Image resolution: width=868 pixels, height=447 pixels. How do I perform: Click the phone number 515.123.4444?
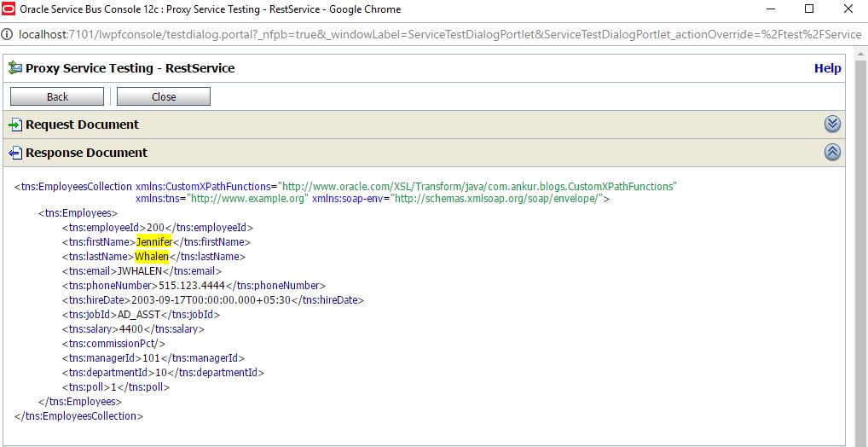coord(193,286)
